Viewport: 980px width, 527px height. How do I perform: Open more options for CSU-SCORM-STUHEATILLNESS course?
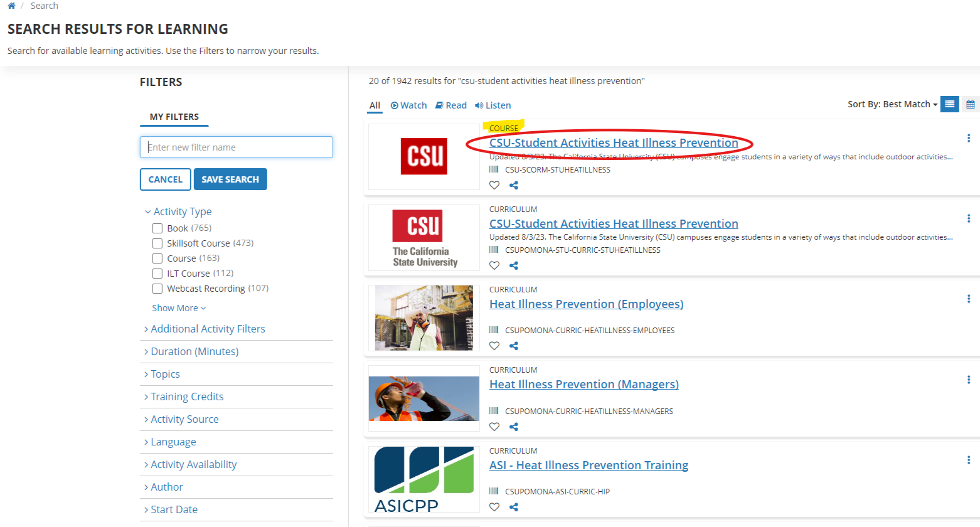click(969, 138)
